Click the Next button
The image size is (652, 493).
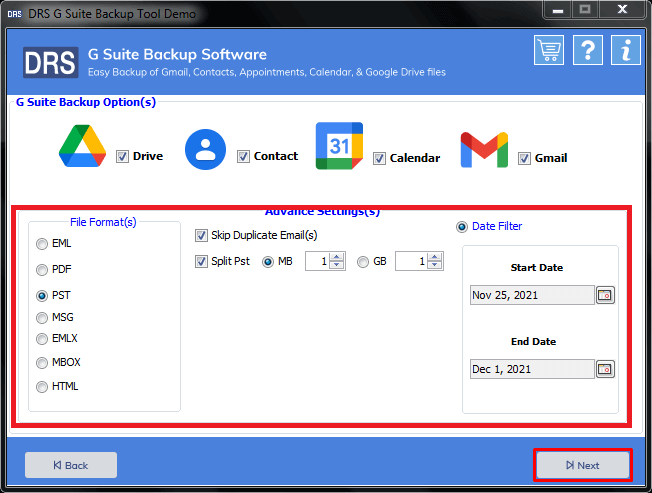click(x=583, y=465)
